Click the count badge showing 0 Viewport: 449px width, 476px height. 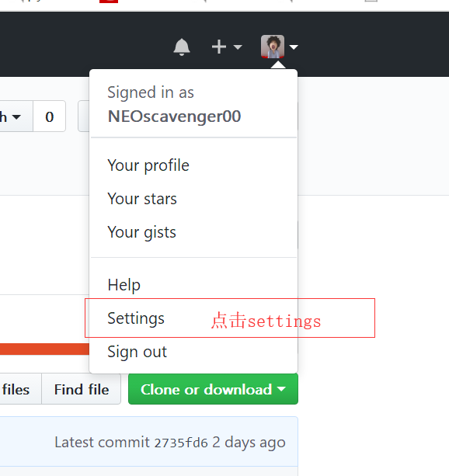tap(50, 116)
